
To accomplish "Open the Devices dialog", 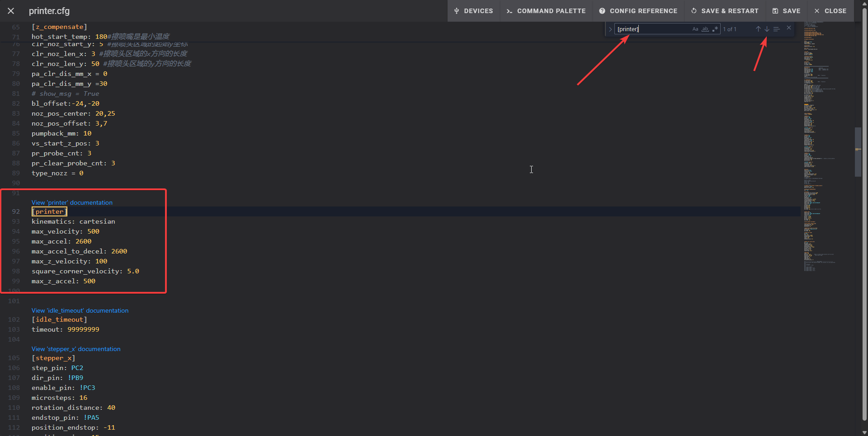I will click(474, 11).
